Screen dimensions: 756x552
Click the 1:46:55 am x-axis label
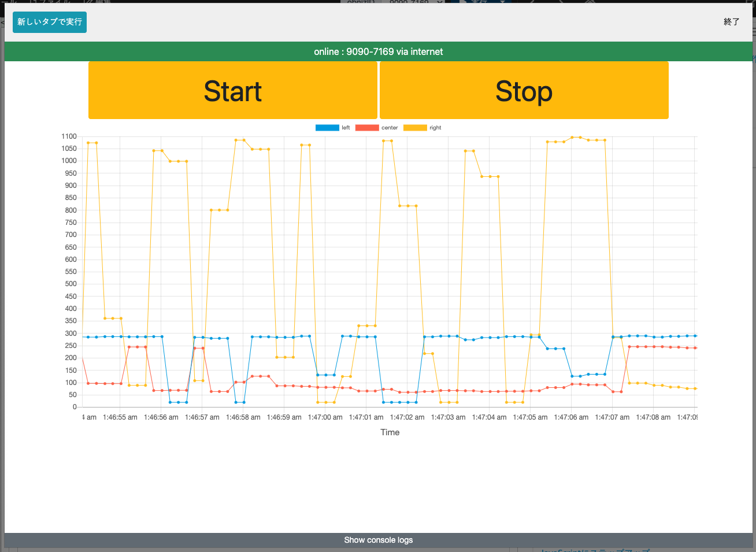pos(120,417)
